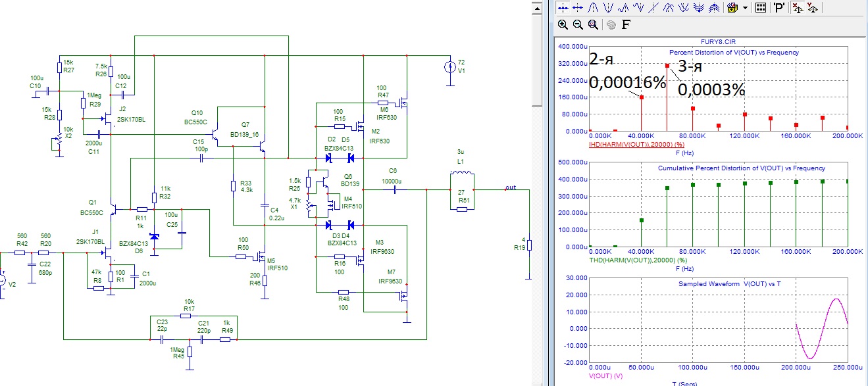Screen dimensions: 868x386
Task: Click the magnifier Zoom Out icon
Action: point(578,25)
